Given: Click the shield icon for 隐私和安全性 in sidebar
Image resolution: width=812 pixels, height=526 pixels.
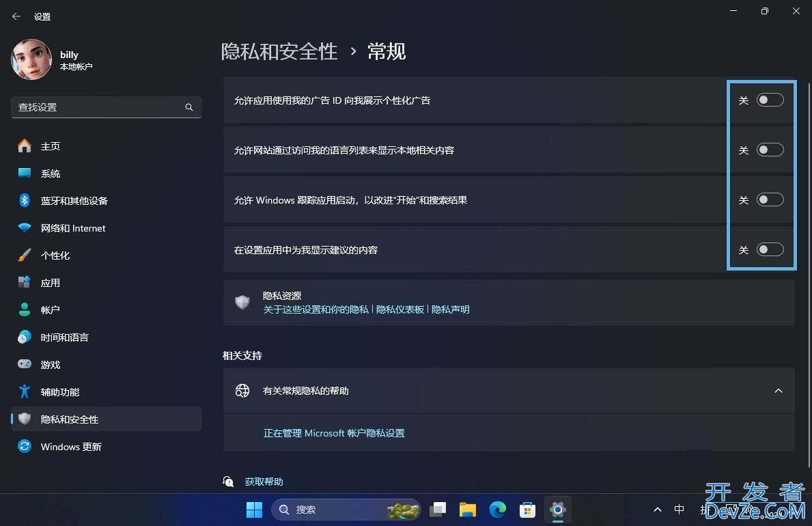Looking at the screenshot, I should (25, 419).
